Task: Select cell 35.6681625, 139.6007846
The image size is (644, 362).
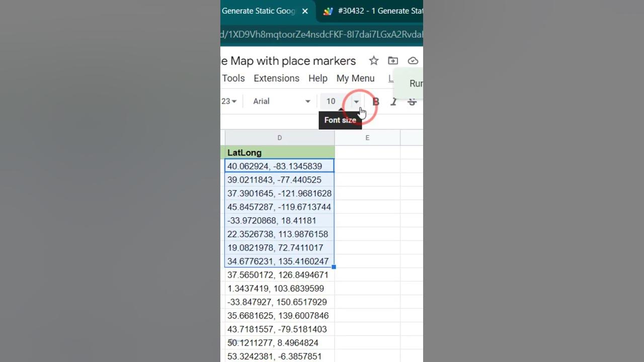Action: pyautogui.click(x=279, y=315)
